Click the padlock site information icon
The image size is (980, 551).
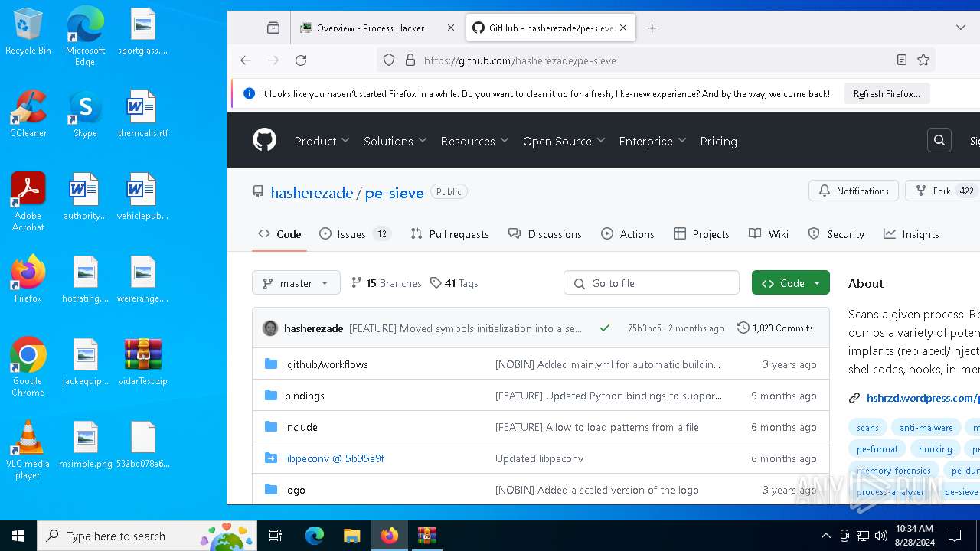pos(410,60)
